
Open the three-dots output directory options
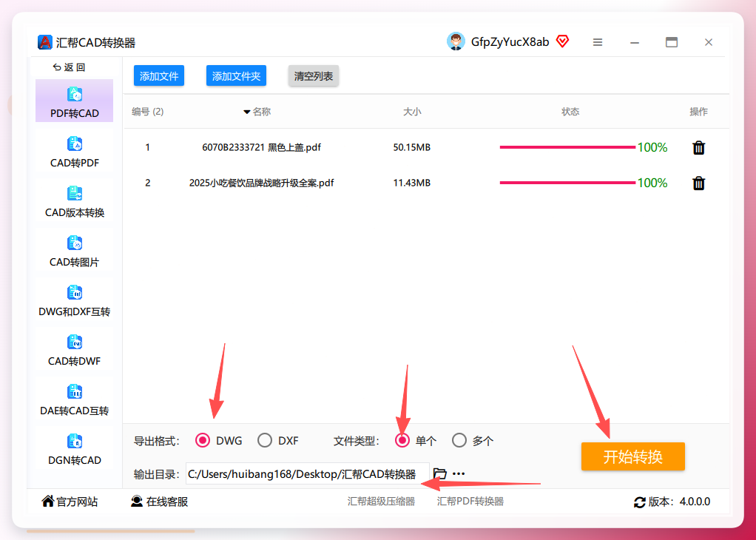[x=459, y=473]
